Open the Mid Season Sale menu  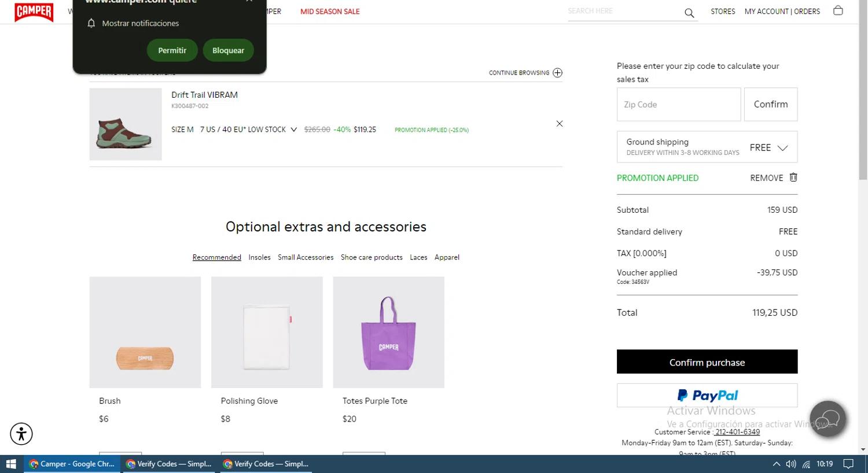point(330,12)
